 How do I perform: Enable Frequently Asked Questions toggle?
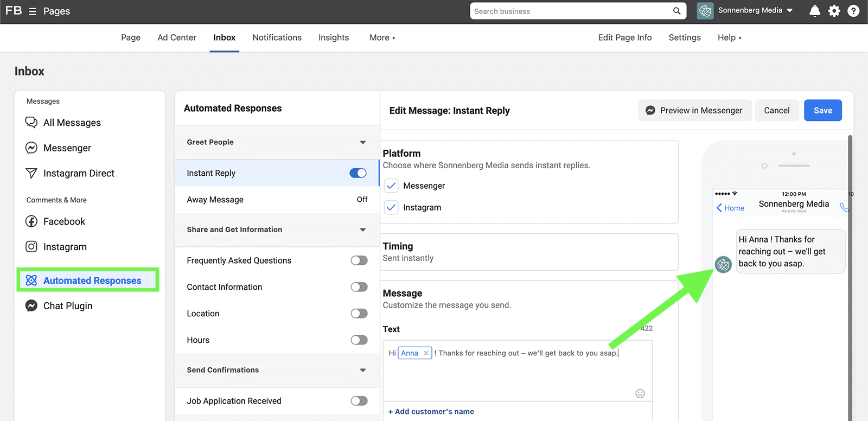[359, 260]
